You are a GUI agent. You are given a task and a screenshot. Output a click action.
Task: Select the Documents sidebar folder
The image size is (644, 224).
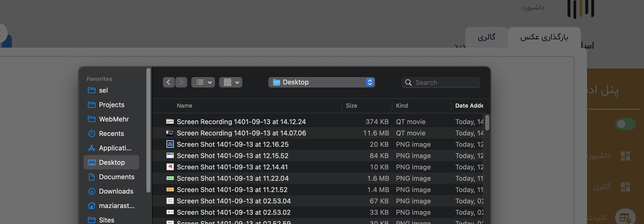point(117,177)
